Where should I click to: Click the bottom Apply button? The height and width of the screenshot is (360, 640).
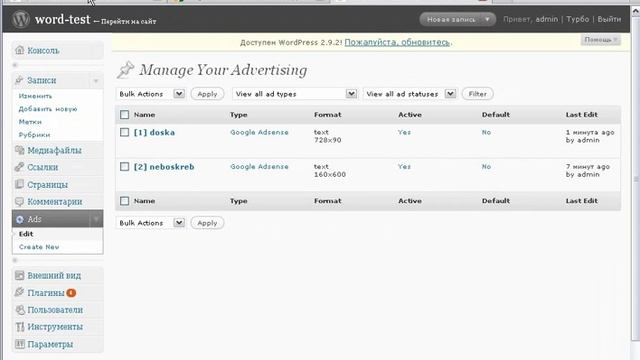[x=207, y=223]
